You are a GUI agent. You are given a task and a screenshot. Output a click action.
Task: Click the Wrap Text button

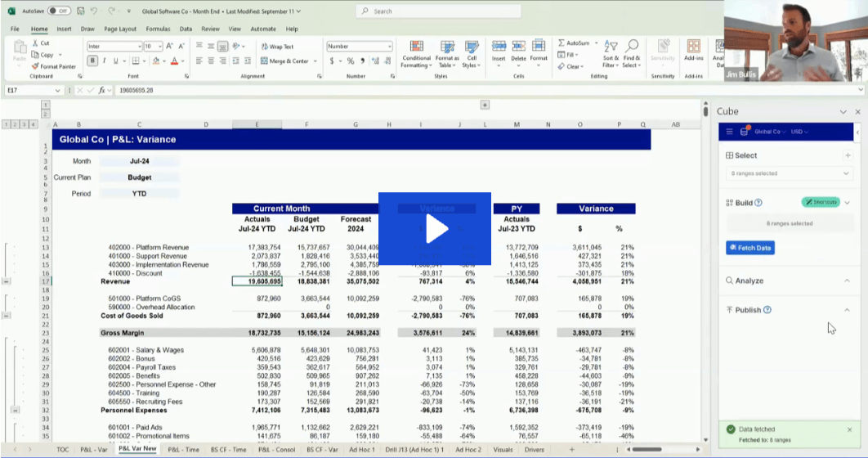[277, 47]
